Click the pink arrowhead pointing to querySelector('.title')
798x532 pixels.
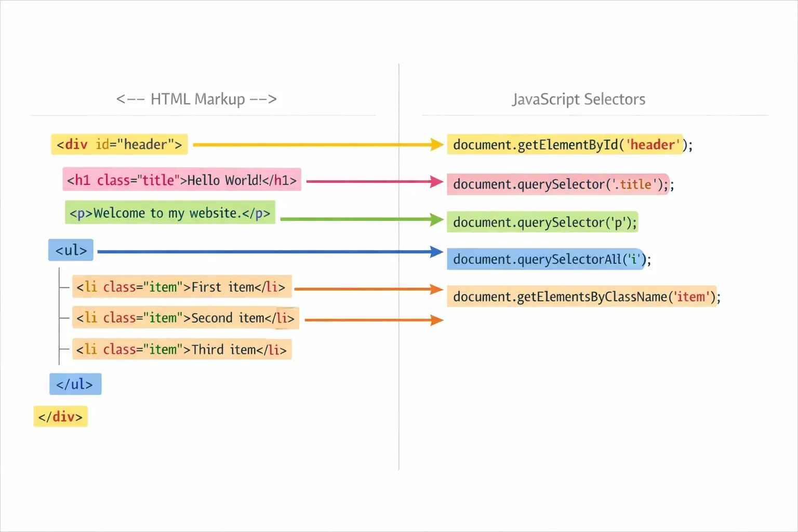coord(436,181)
